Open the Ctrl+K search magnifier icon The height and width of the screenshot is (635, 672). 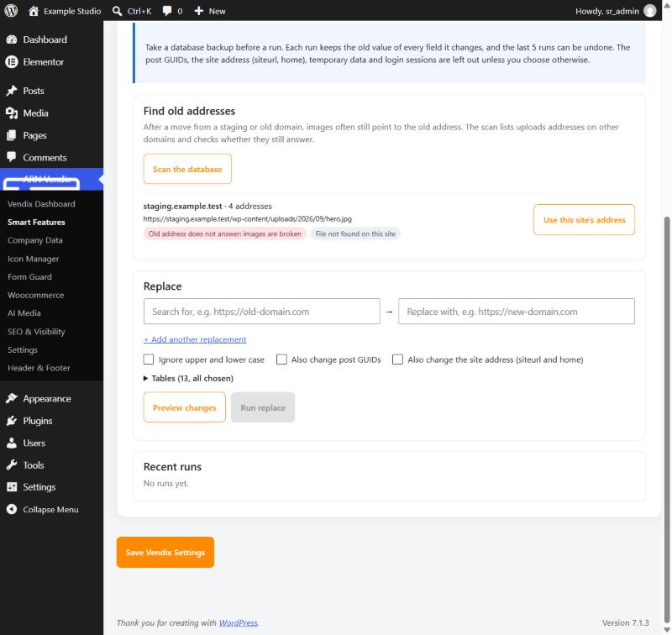click(x=117, y=11)
